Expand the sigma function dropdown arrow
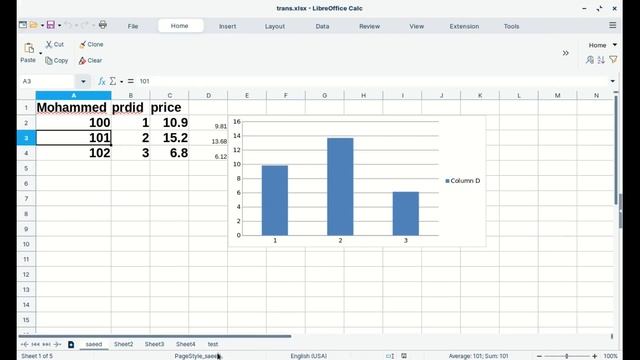The width and height of the screenshot is (640, 360). tap(121, 82)
